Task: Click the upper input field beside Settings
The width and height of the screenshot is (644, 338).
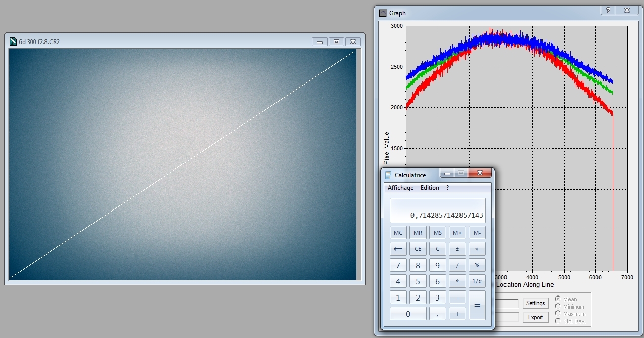Action: pos(507,304)
